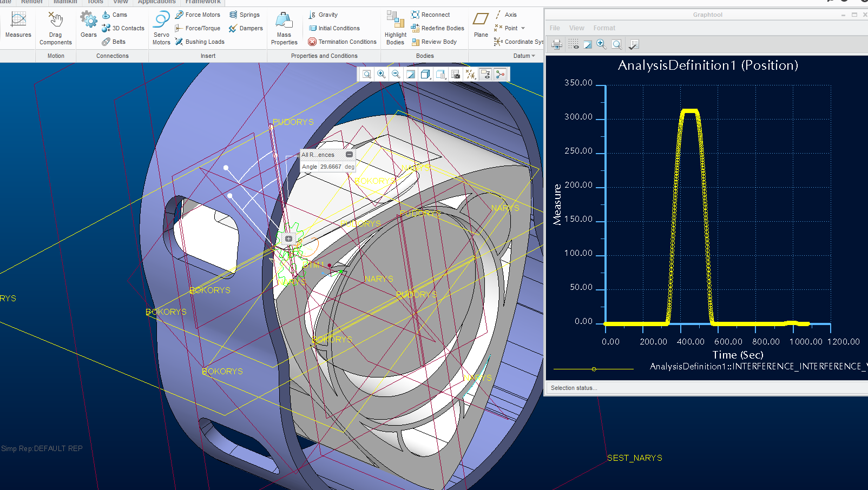Open the Measures tool
Viewport: 868px width, 490px height.
(x=18, y=25)
